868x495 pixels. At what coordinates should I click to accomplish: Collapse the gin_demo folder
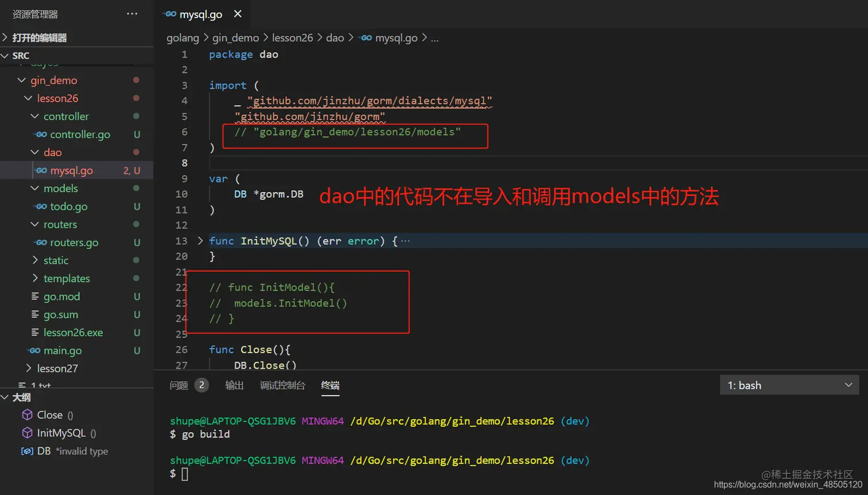[x=22, y=80]
